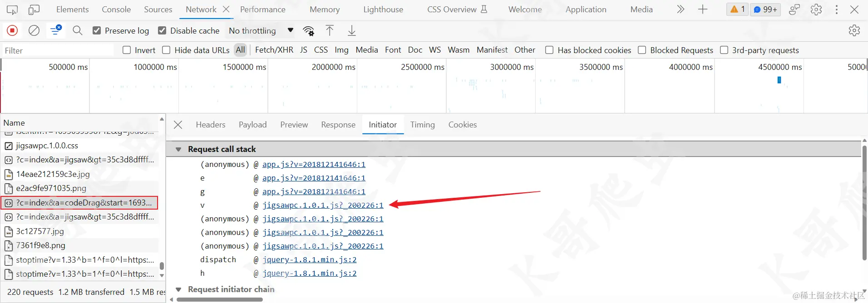The width and height of the screenshot is (868, 303).
Task: Select the All type filter
Action: tap(241, 50)
